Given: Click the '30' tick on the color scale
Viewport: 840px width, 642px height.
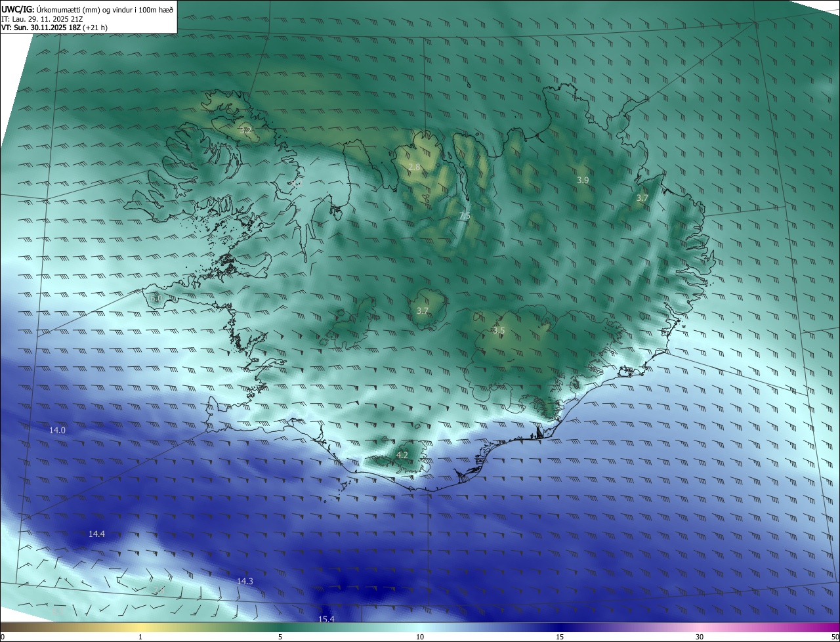Looking at the screenshot, I should coord(700,637).
